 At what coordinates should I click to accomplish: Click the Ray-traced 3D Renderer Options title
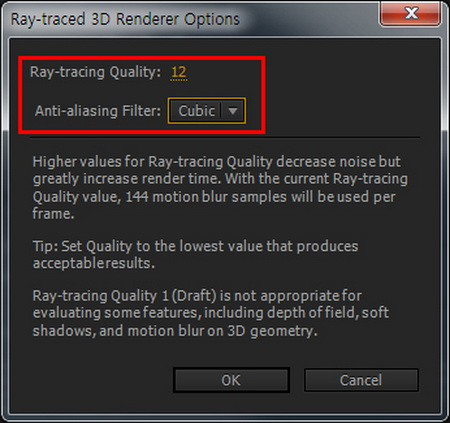point(125,19)
